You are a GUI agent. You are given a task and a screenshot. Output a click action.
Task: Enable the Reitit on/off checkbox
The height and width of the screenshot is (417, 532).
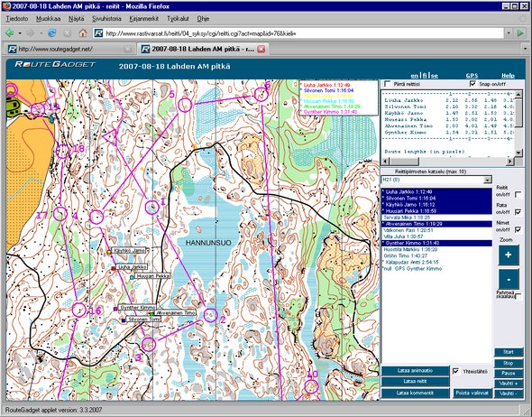tap(518, 195)
